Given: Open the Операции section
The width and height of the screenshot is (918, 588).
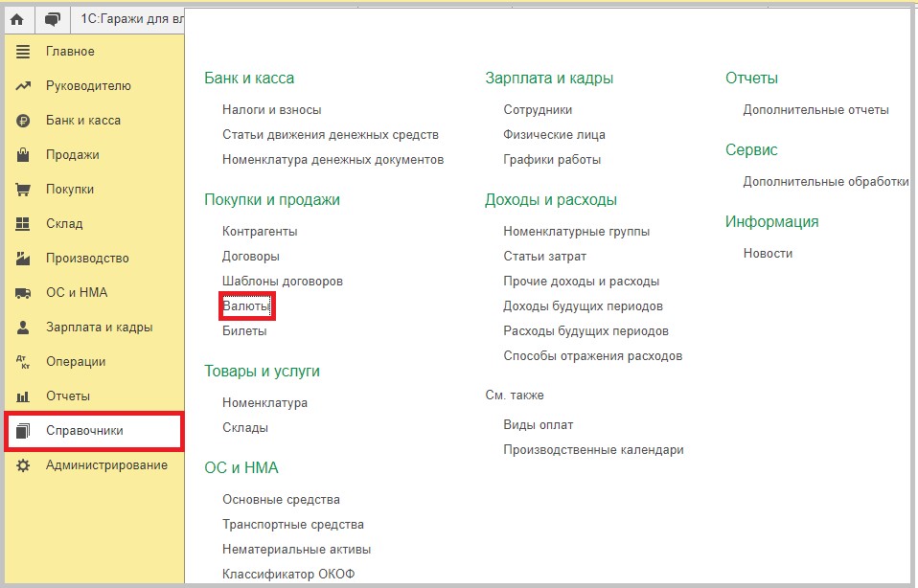Looking at the screenshot, I should tap(76, 362).
